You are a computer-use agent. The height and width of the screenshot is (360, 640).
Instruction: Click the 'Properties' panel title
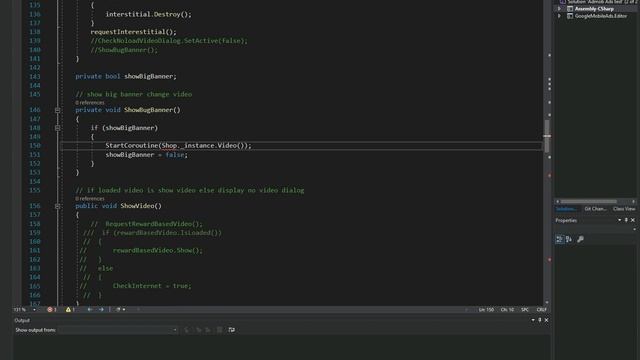(566, 220)
